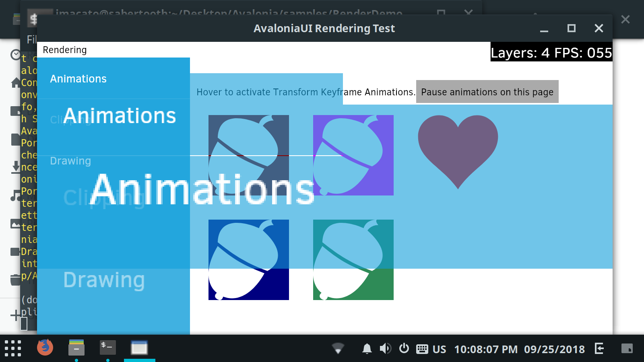This screenshot has width=644, height=362.
Task: Open the notifications bell icon
Action: (367, 349)
